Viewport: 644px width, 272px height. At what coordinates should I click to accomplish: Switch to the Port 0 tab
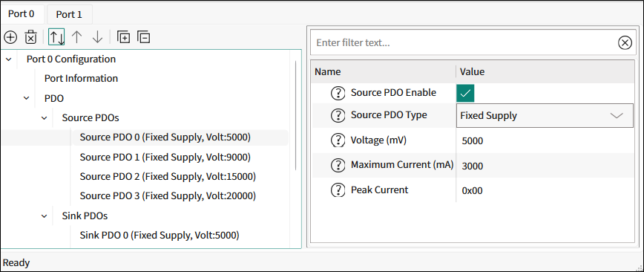click(x=22, y=14)
